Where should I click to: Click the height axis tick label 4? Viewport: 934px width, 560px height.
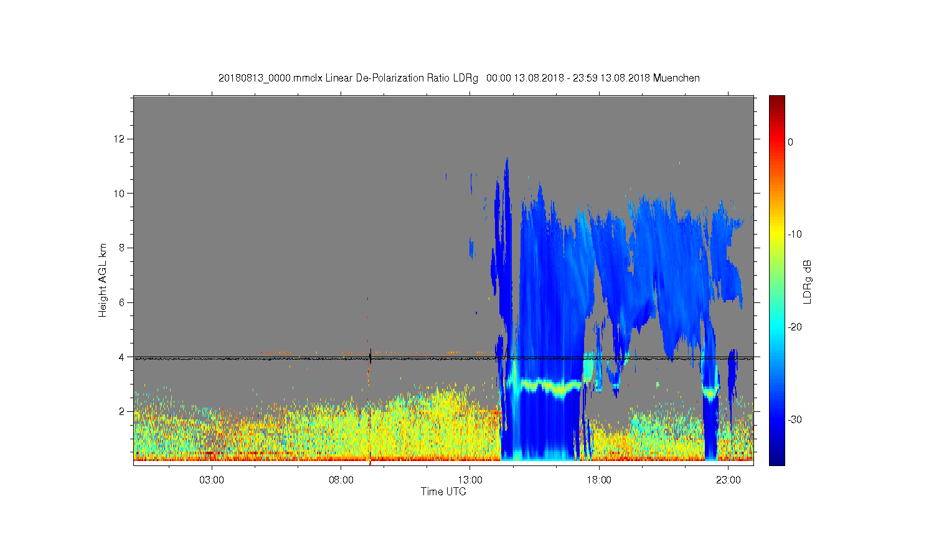pyautogui.click(x=123, y=357)
